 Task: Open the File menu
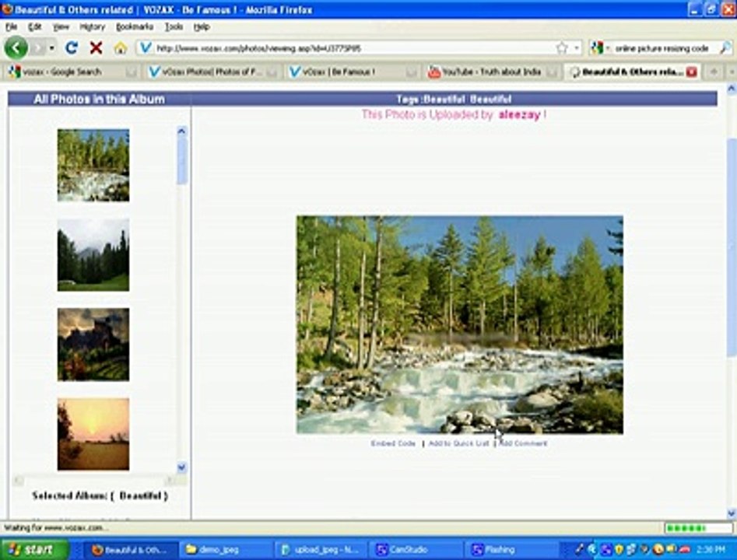coord(11,26)
